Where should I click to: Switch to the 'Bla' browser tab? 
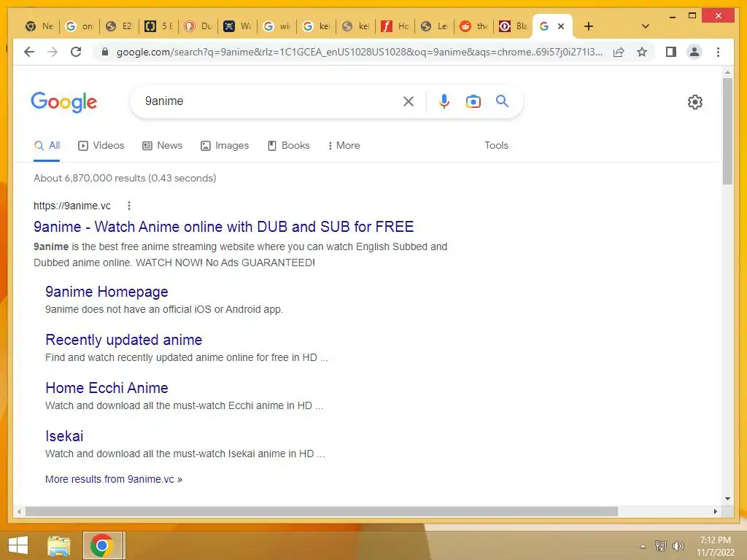(x=513, y=26)
